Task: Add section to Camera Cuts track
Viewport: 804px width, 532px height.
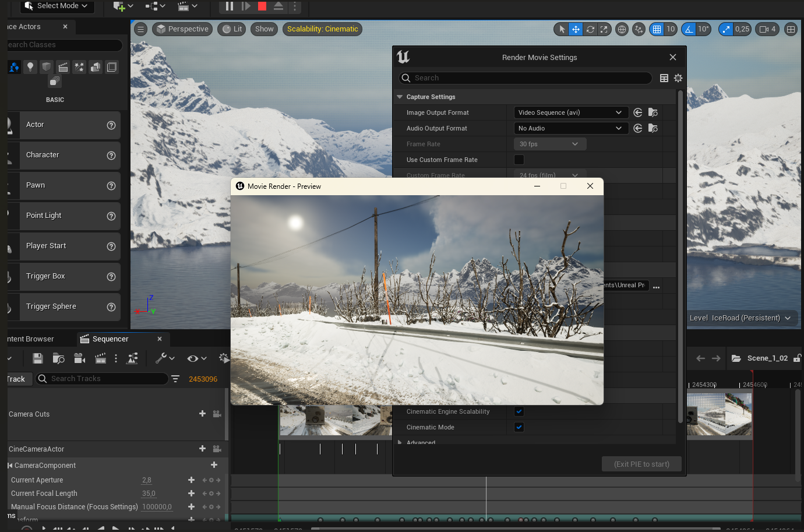Action: pyautogui.click(x=202, y=414)
